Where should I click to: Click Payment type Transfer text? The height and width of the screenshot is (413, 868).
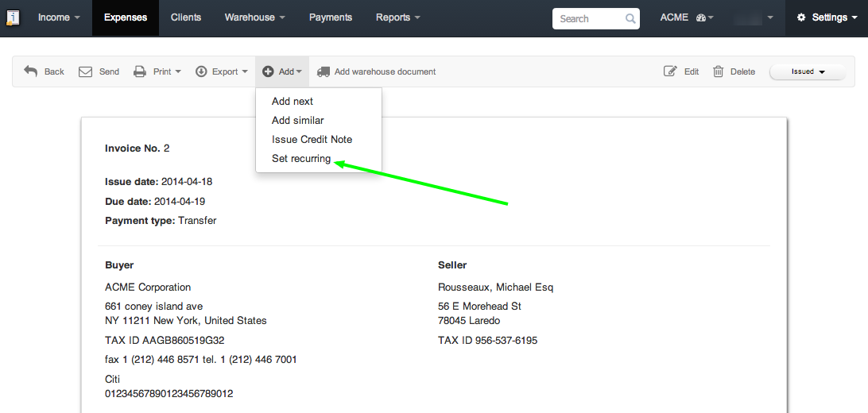pos(161,221)
